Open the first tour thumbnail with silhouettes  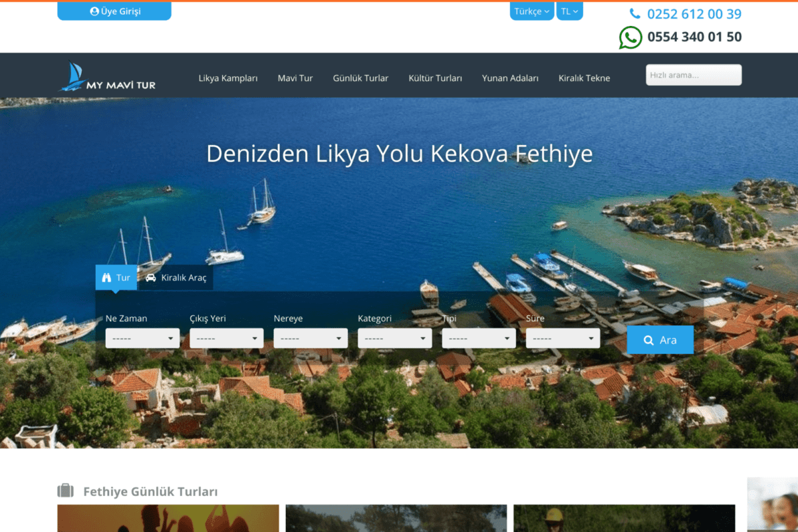coord(168,519)
